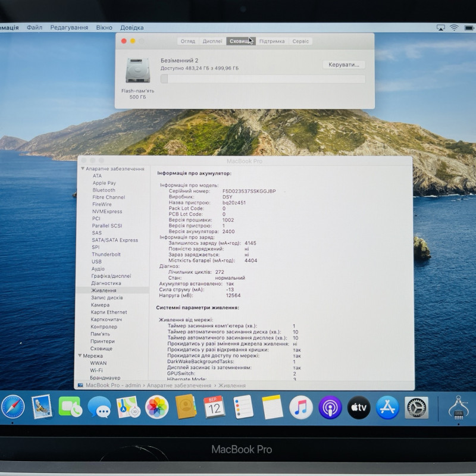
Task: Select Живлення in the sidebar
Action: click(104, 290)
